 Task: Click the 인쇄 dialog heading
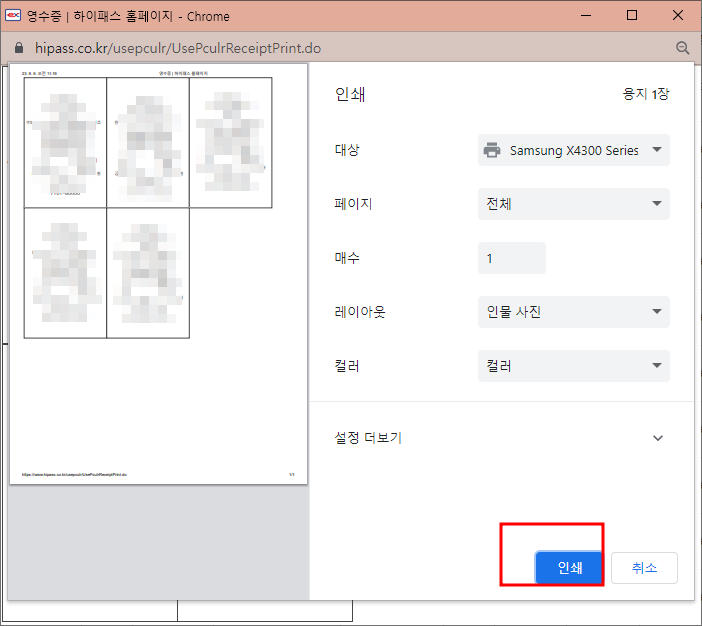click(x=350, y=94)
